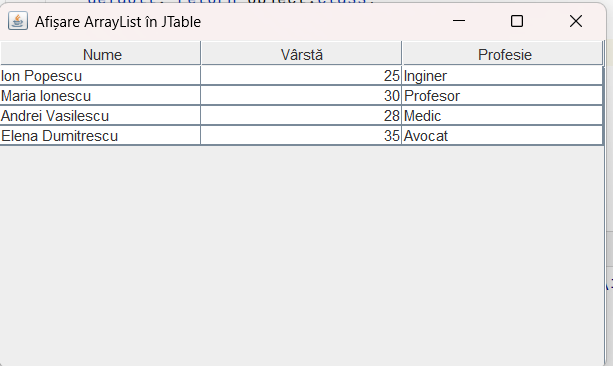
Task: Click the Vârstă column header
Action: click(301, 54)
